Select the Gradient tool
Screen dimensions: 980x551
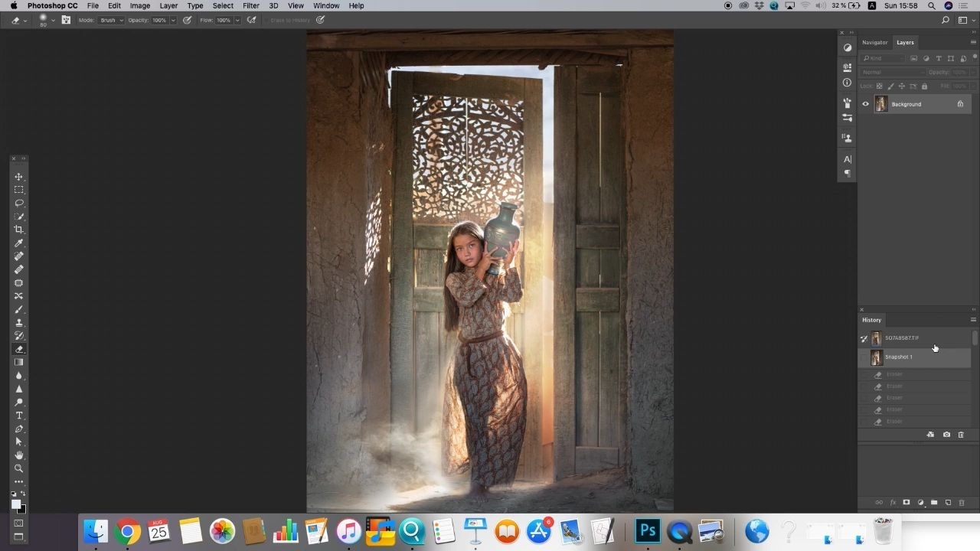coord(19,362)
